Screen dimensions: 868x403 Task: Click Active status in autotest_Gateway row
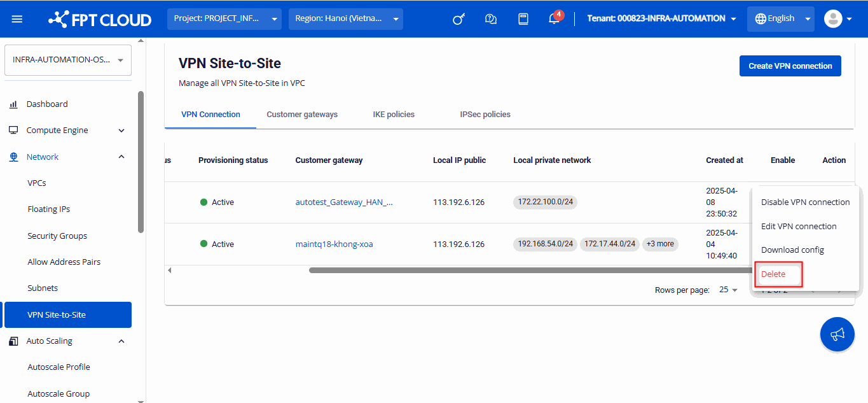point(217,202)
